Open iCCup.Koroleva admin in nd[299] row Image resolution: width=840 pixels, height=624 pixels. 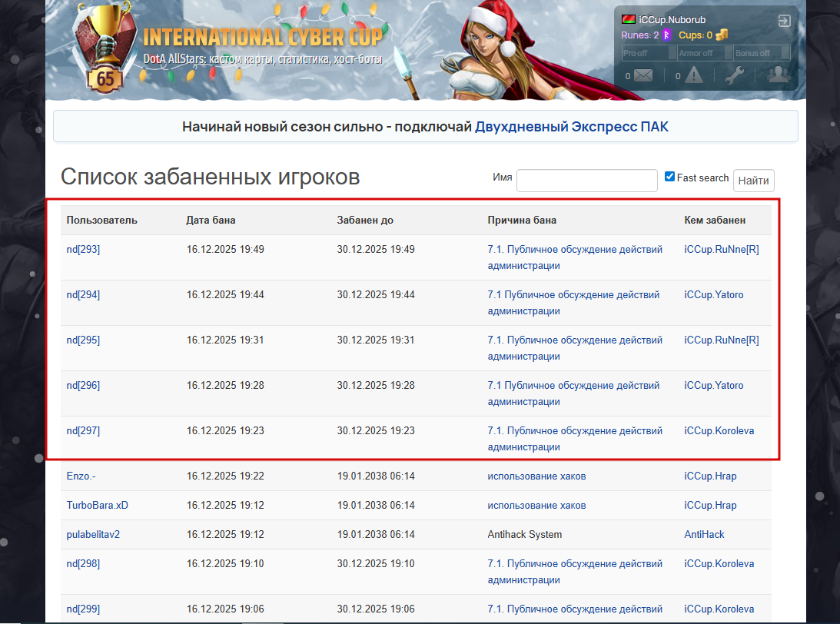[x=719, y=609]
